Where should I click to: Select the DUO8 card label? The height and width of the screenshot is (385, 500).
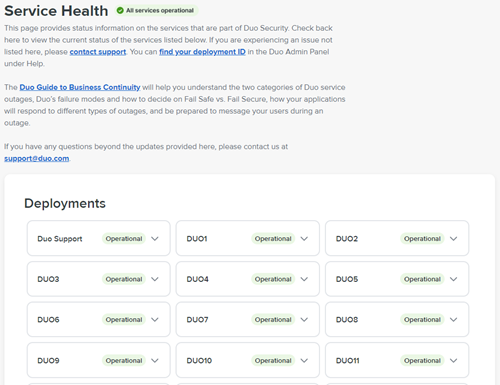[347, 320]
